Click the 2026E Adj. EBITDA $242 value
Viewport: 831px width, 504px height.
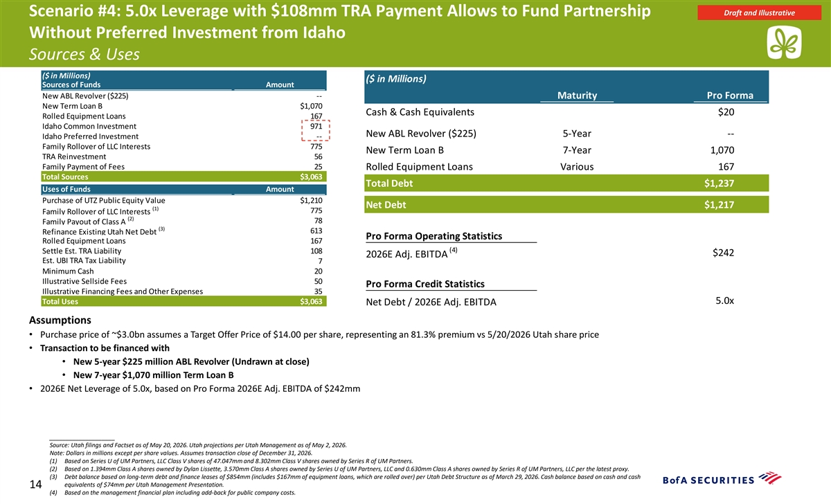tap(723, 253)
